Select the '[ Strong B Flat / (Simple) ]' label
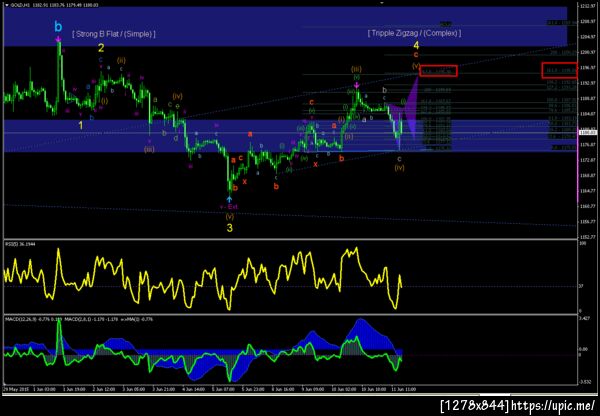Viewport: 600px width, 416px height. (114, 34)
